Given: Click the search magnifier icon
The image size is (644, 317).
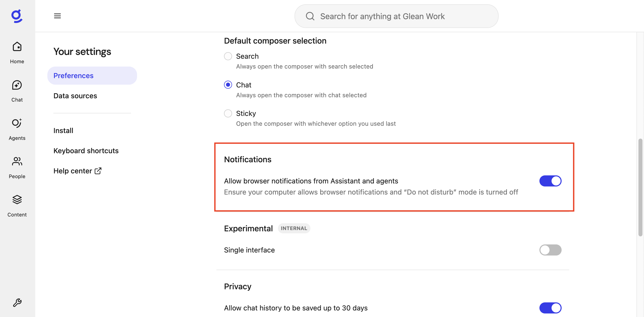Looking at the screenshot, I should pos(310,16).
